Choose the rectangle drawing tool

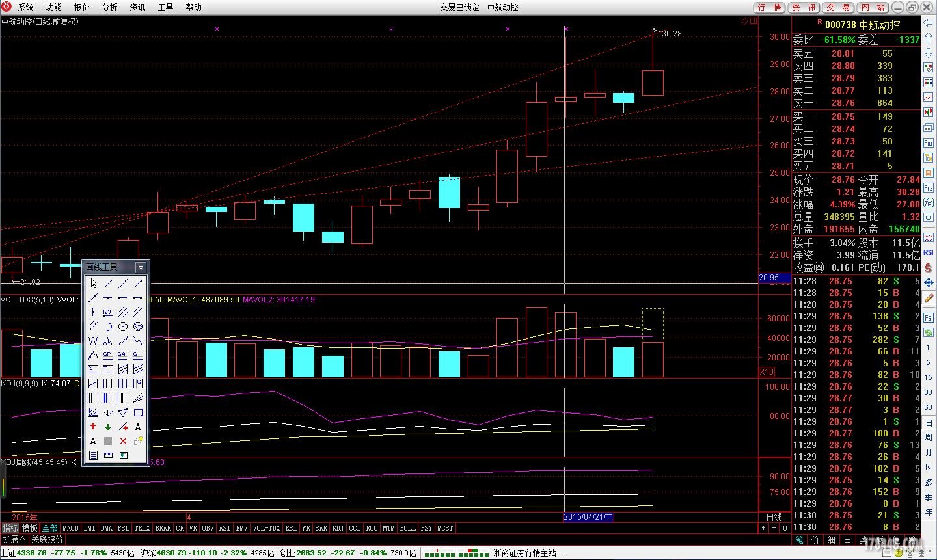point(138,412)
